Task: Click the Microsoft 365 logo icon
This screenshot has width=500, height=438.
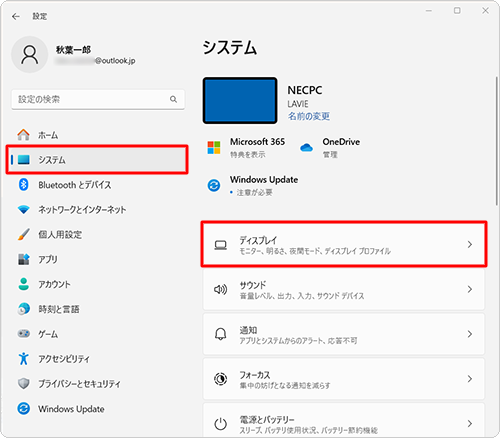Action: [214, 147]
